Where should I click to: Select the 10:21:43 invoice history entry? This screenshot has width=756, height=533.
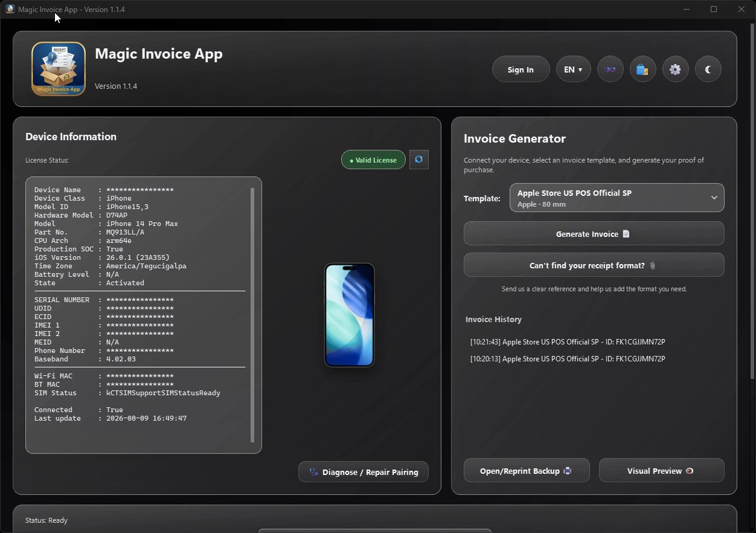click(568, 342)
